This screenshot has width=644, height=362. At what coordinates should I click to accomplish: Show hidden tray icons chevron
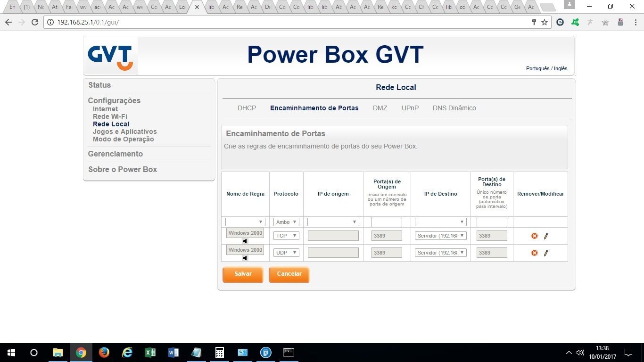pos(569,353)
